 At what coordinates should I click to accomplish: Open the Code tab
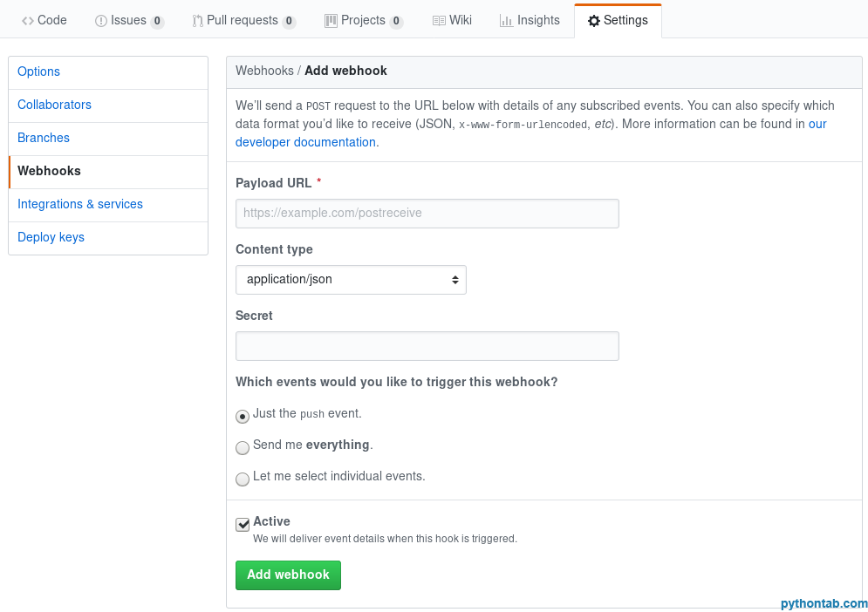44,20
